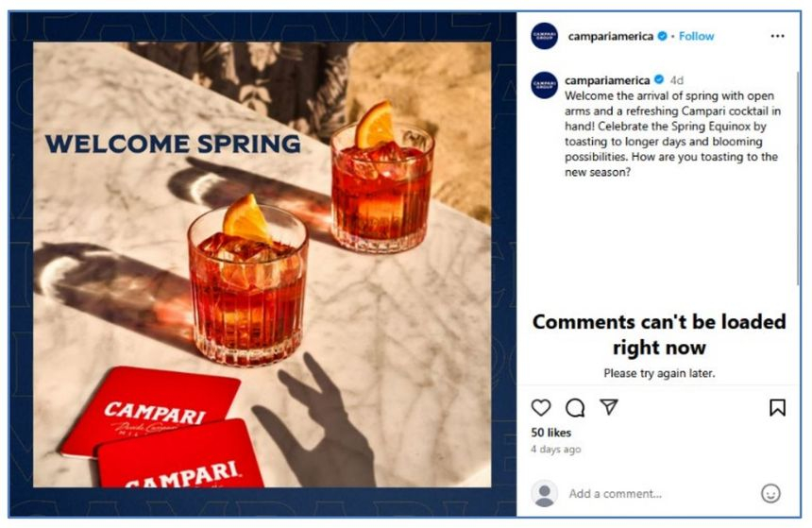The height and width of the screenshot is (528, 812).
Task: Open campariamerica profile from header username
Action: (x=611, y=36)
